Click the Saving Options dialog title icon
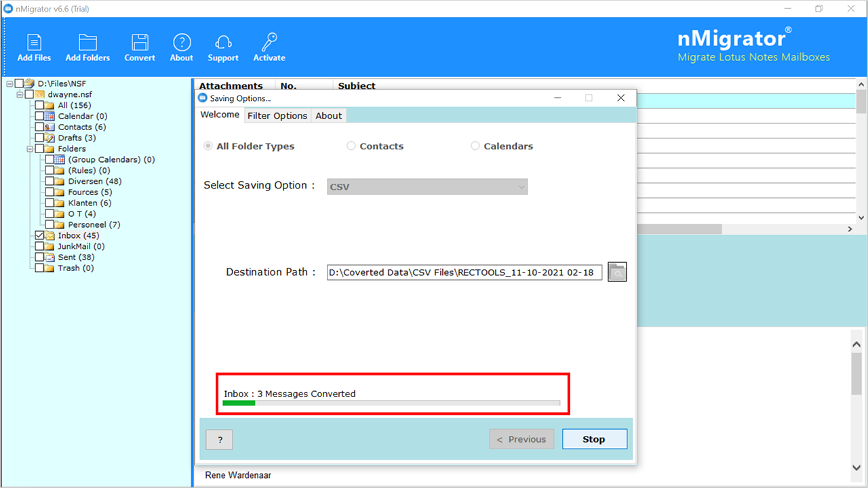868x488 pixels. pyautogui.click(x=202, y=98)
